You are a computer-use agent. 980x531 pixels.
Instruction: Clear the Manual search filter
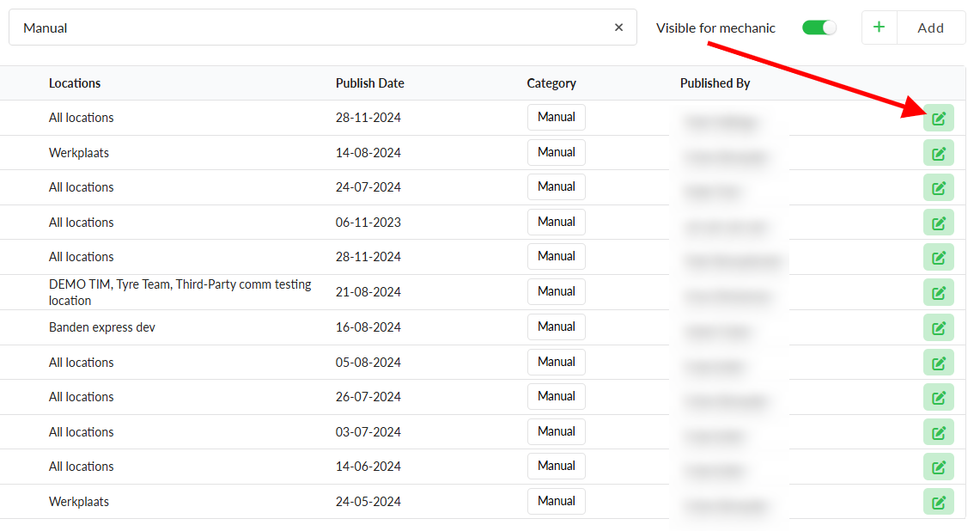click(x=618, y=27)
